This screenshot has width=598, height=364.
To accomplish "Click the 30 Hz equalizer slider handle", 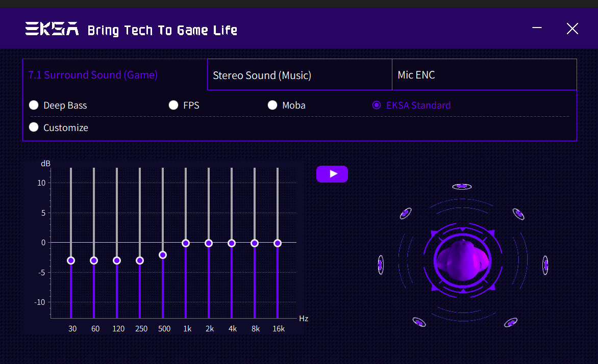I will [x=71, y=261].
